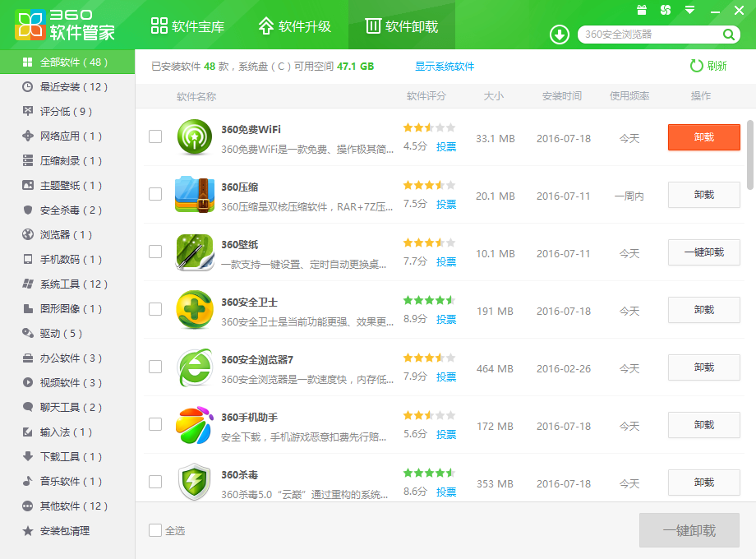Check the box beside 360安全卫士
Screen dimensions: 756x559
click(155, 309)
